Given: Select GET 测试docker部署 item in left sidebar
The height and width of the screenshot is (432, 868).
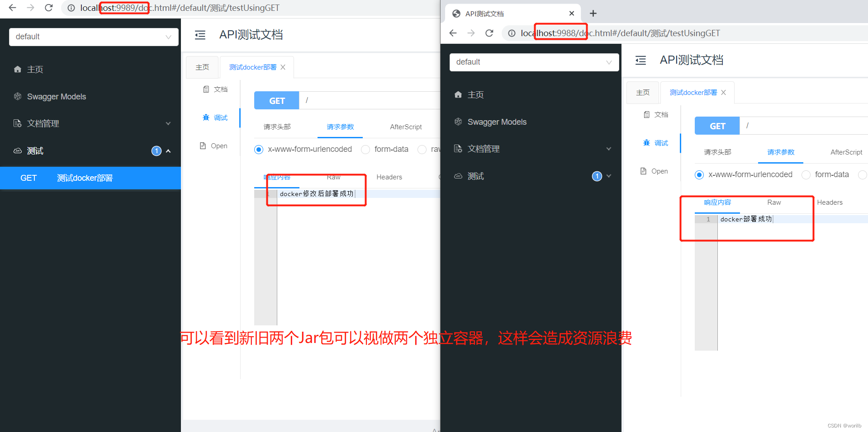Looking at the screenshot, I should coord(90,178).
